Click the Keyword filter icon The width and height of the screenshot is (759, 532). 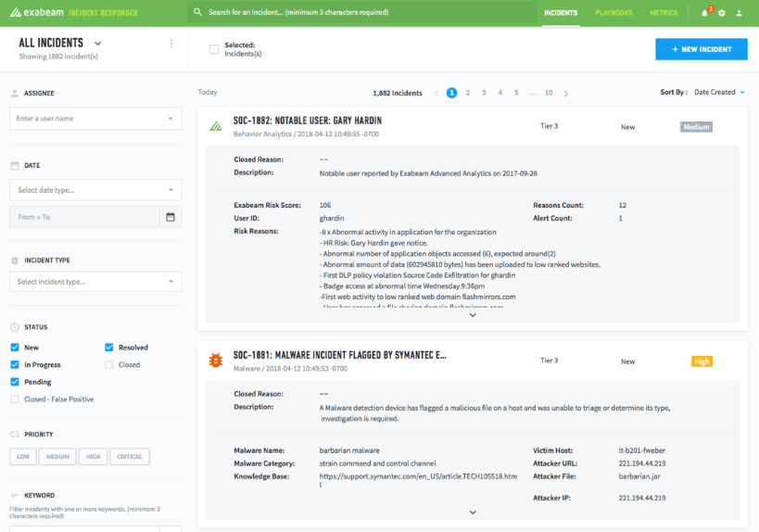(x=15, y=495)
